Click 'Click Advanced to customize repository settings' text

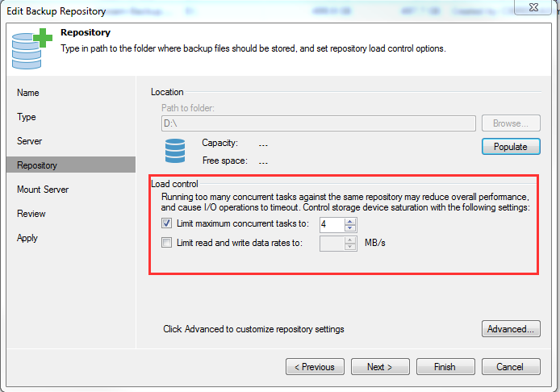point(253,329)
